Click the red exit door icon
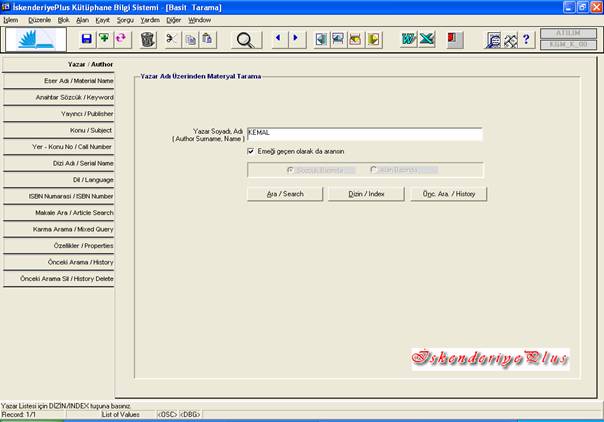Image resolution: width=604 pixels, height=422 pixels. click(455, 39)
